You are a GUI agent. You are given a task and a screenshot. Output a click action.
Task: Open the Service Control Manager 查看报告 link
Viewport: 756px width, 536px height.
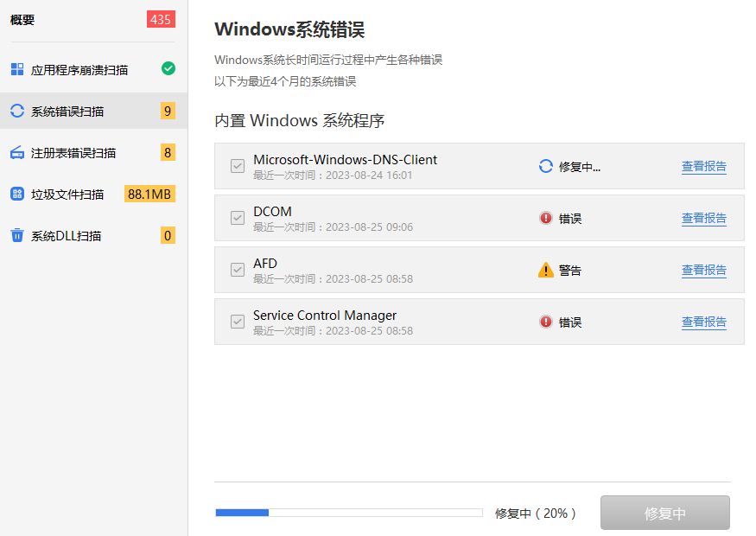click(x=704, y=322)
